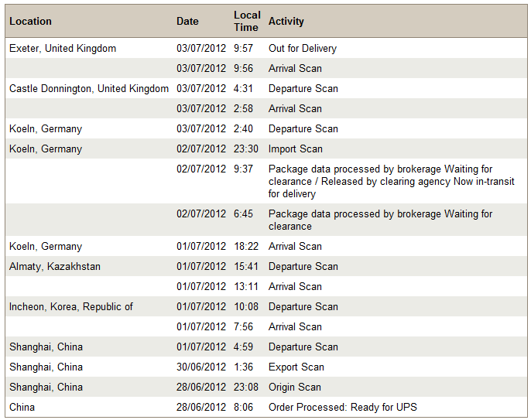Select the 6:45 brokerage Waiting for clearance row
This screenshot has height=420, width=531.
pos(265,220)
